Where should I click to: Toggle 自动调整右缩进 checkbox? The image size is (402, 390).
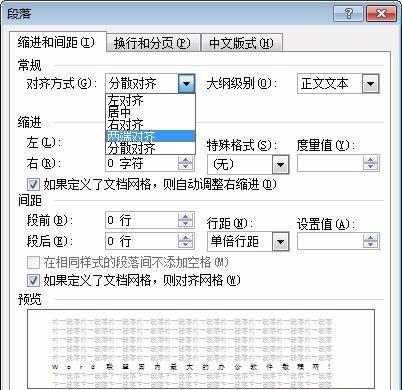coord(33,184)
